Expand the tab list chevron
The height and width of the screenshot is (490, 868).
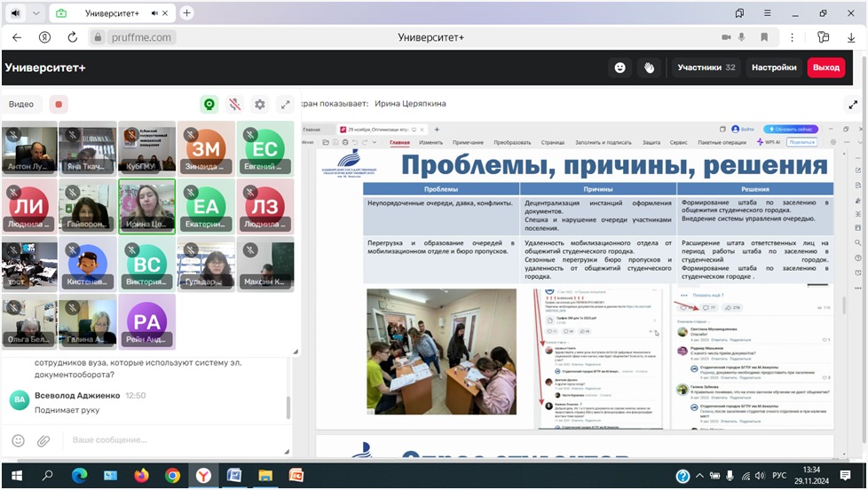tap(36, 13)
